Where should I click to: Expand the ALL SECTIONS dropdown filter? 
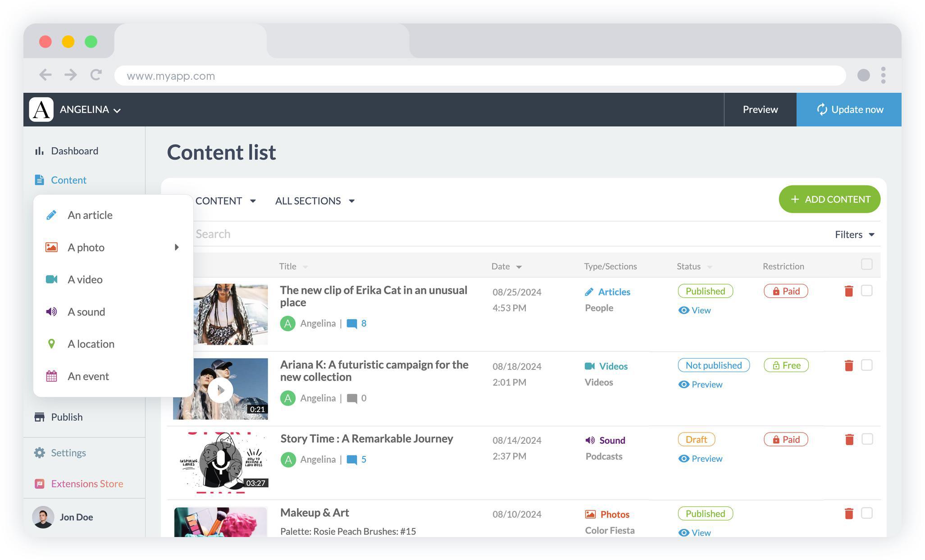[x=315, y=201]
